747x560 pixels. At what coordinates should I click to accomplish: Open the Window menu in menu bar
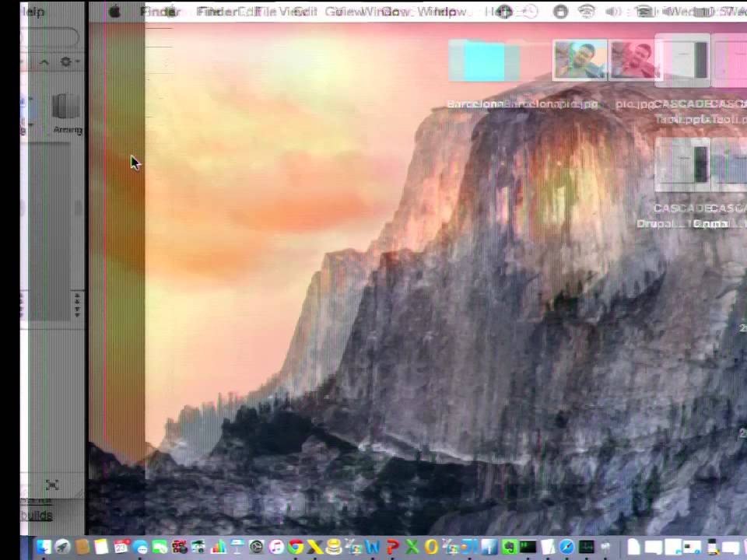pyautogui.click(x=444, y=11)
